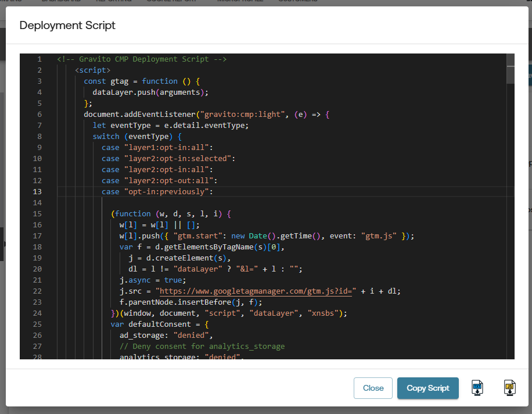Screen dimensions: 532x414
Task: Click case "layer2:opt-in:all" line
Action: click(157, 169)
